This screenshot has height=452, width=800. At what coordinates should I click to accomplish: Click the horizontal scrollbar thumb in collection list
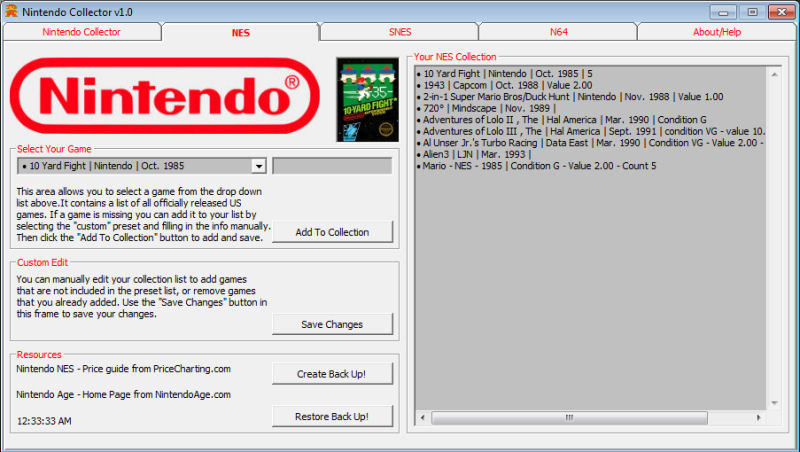[x=569, y=417]
